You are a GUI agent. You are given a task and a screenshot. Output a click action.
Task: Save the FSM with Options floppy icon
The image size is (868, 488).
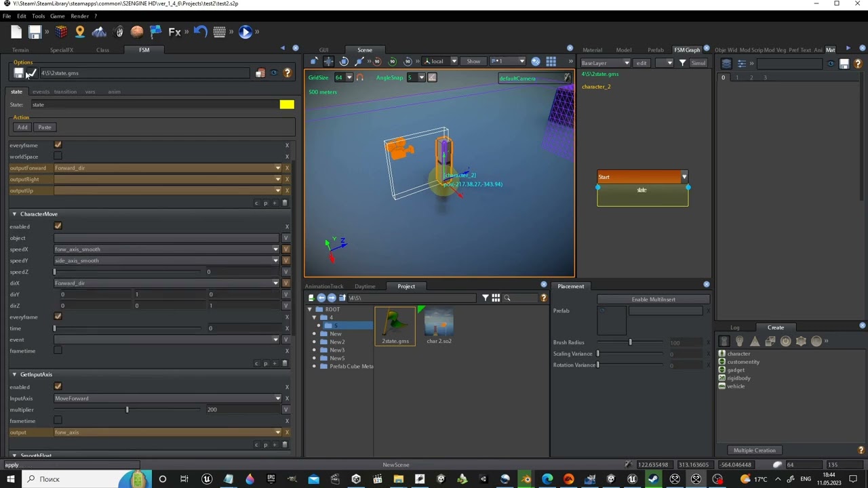18,73
